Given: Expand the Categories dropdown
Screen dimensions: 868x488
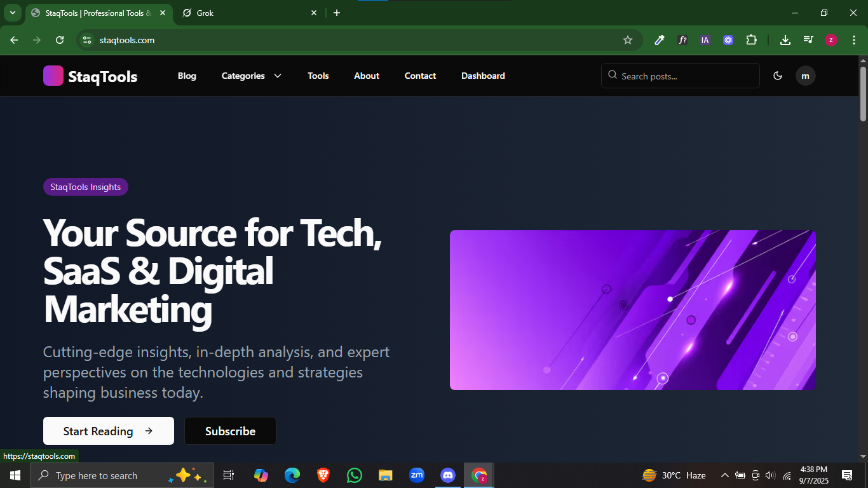Looking at the screenshot, I should pyautogui.click(x=252, y=76).
